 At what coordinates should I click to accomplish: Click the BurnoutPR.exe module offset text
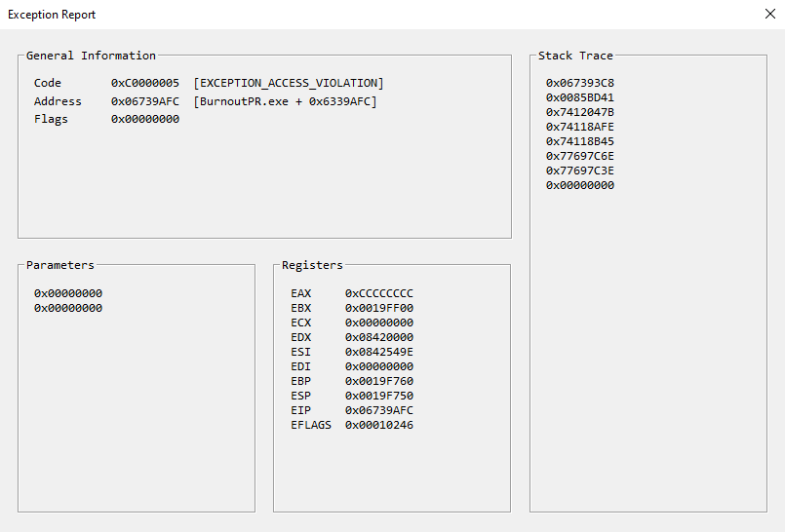click(x=285, y=101)
